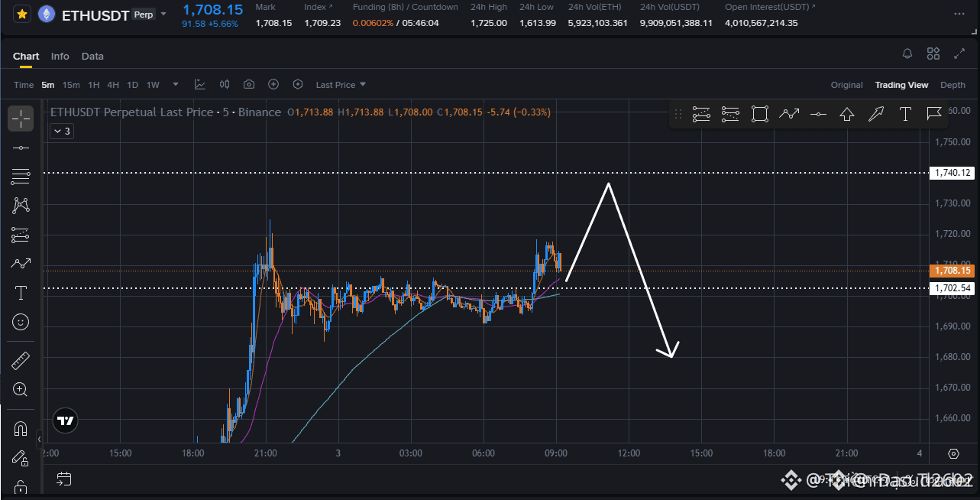The height and width of the screenshot is (500, 980).
Task: Select the 1W interval
Action: click(153, 85)
